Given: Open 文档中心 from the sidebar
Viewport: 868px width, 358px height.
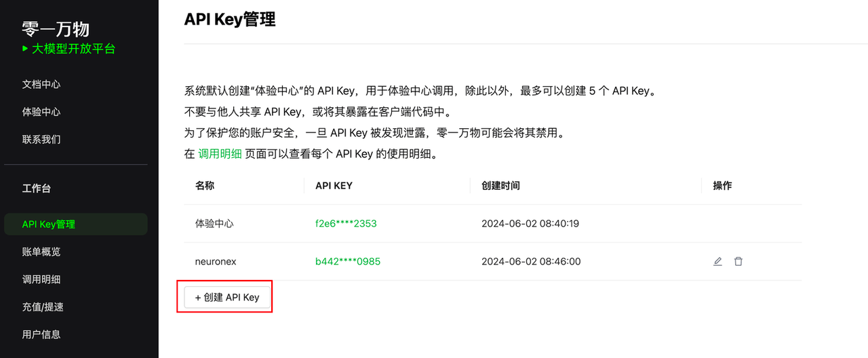Looking at the screenshot, I should [x=41, y=84].
